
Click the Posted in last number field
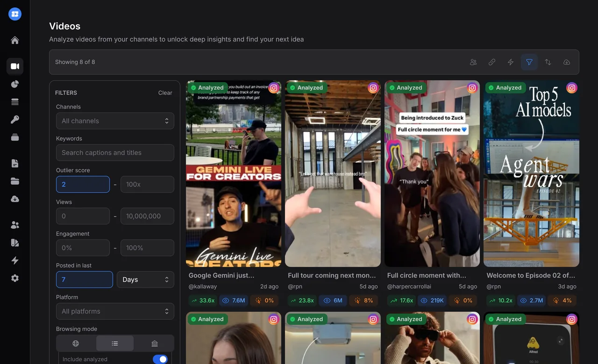(x=85, y=280)
